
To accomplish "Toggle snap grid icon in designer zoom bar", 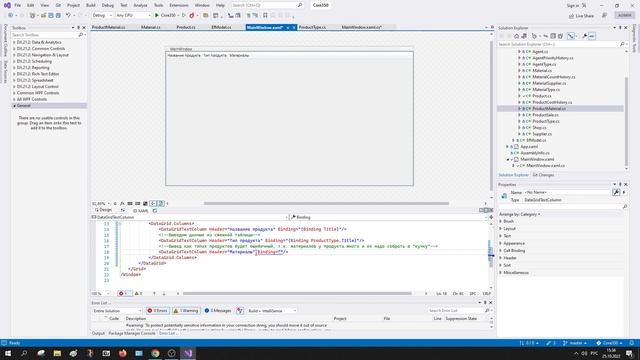I will click(130, 203).
